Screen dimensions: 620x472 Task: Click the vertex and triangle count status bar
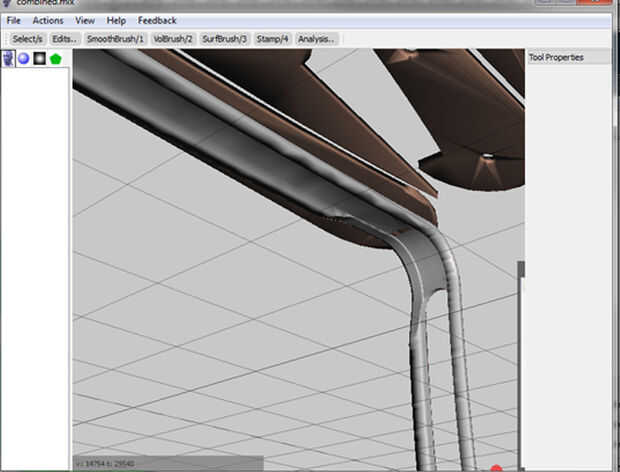click(x=168, y=463)
